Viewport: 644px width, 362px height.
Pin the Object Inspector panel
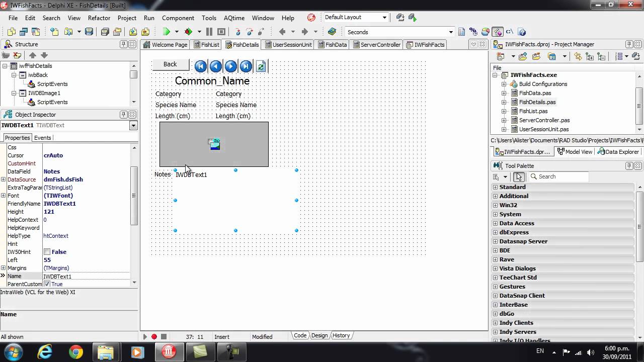124,115
